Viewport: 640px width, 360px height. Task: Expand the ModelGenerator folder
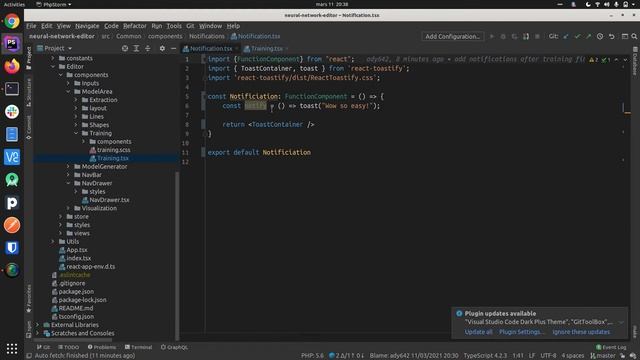(68, 167)
